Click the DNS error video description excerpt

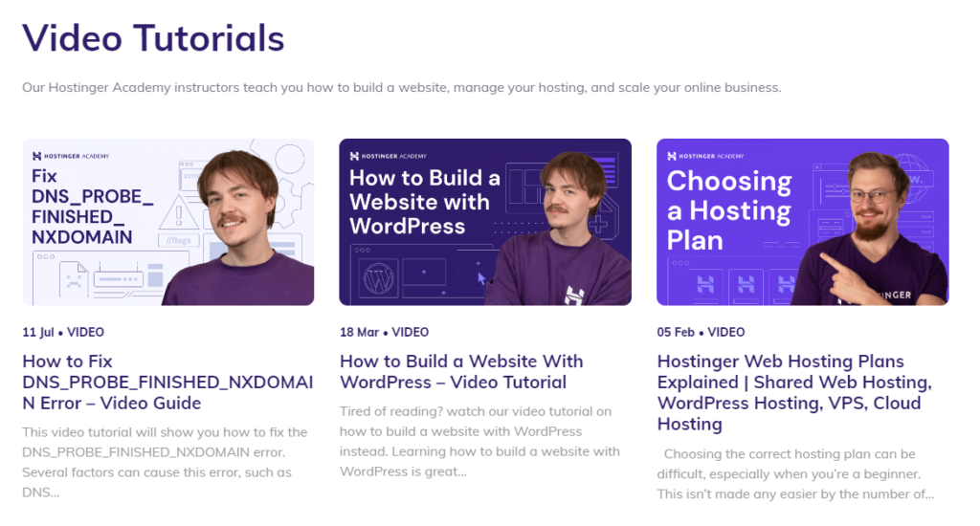(165, 462)
